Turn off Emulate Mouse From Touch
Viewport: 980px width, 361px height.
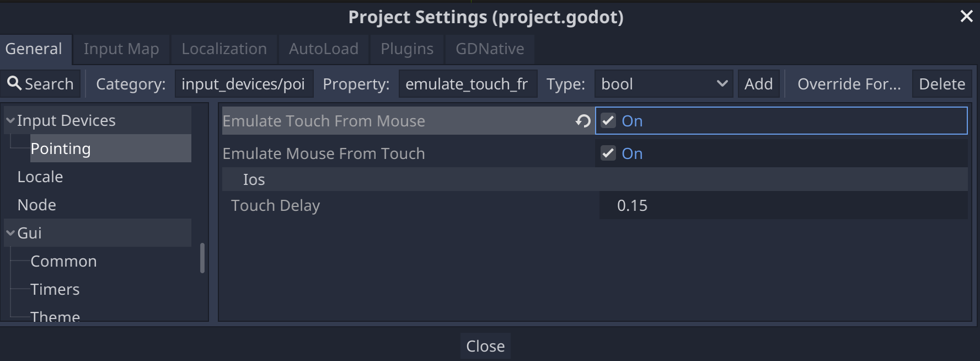608,153
